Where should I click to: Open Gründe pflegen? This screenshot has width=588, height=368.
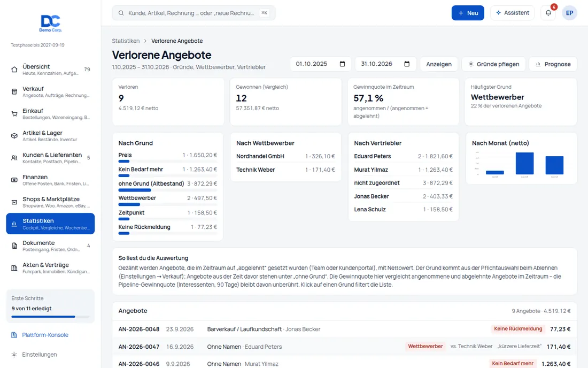493,64
